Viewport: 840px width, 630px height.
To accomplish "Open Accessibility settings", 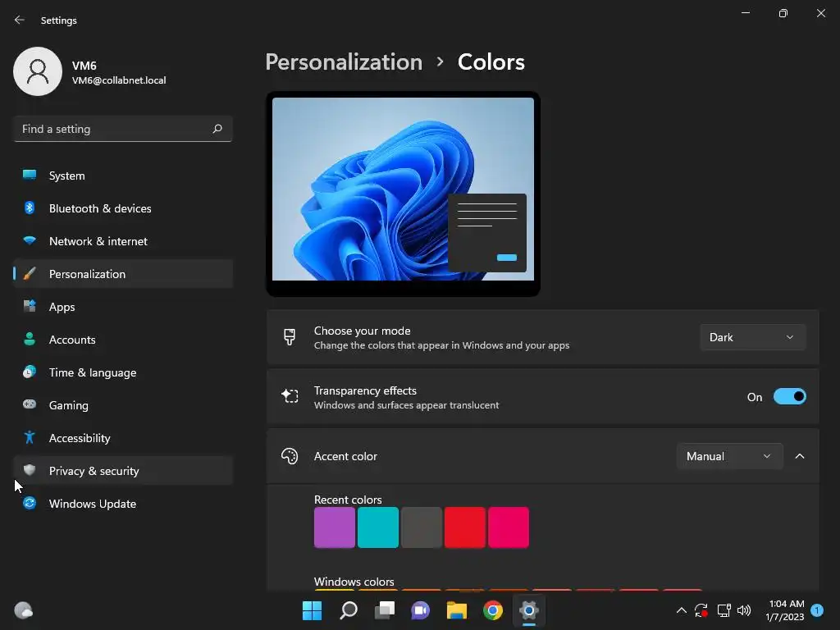I will pos(123,438).
